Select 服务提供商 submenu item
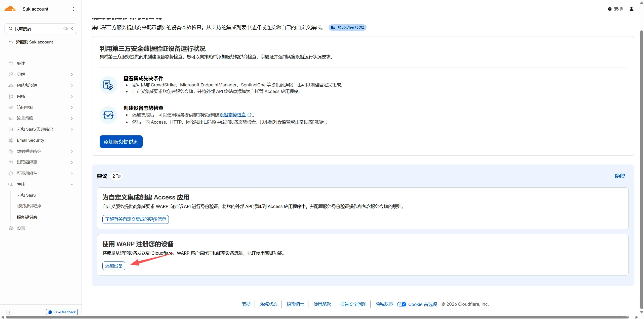Screen dimensions: 644x319 pos(27,217)
